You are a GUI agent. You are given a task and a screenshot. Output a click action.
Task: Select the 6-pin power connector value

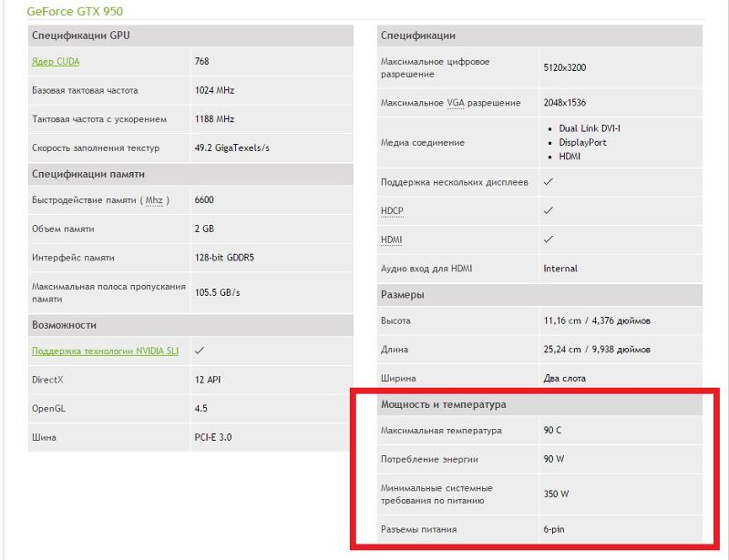[x=554, y=529]
